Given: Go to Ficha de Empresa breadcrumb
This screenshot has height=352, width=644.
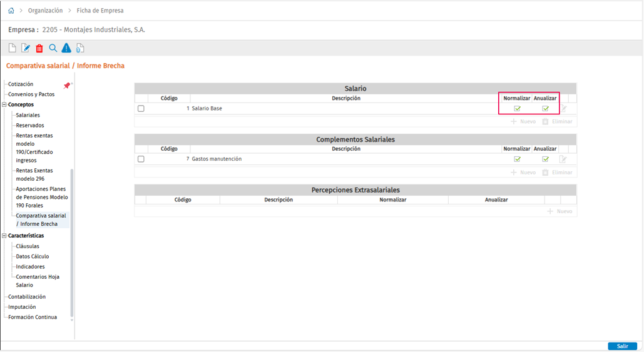Looking at the screenshot, I should click(x=100, y=11).
